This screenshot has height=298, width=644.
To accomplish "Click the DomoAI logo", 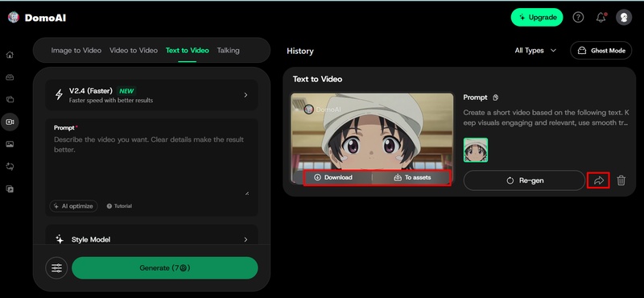I will 36,18.
